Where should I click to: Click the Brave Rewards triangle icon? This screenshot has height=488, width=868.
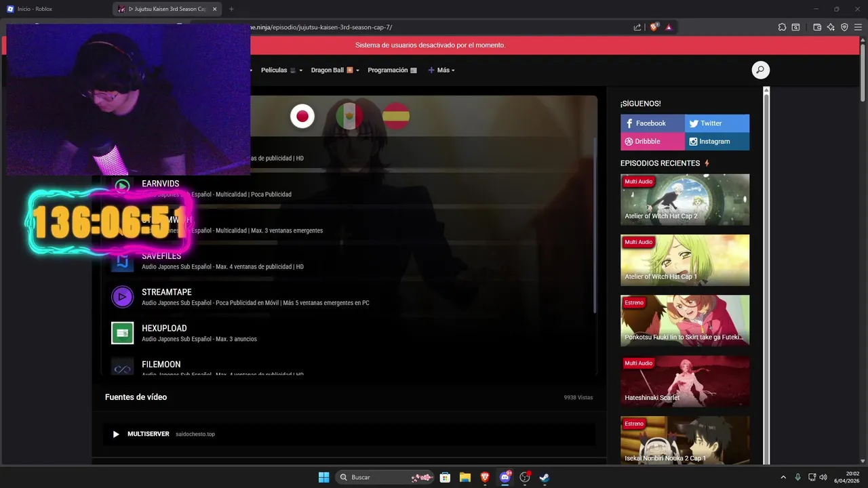point(669,27)
